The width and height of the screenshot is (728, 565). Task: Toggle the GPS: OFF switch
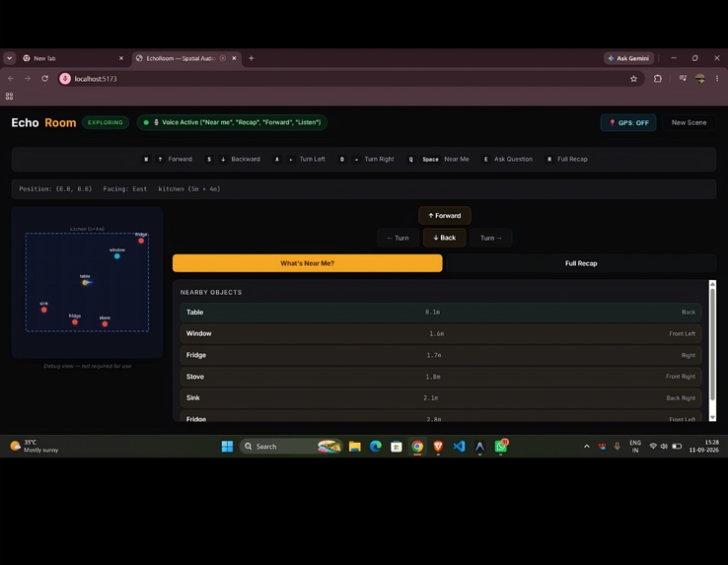[x=628, y=122]
